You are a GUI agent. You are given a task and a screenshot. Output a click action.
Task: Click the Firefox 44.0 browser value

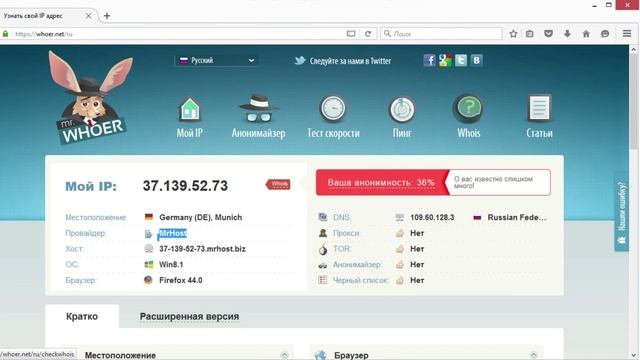tap(180, 280)
